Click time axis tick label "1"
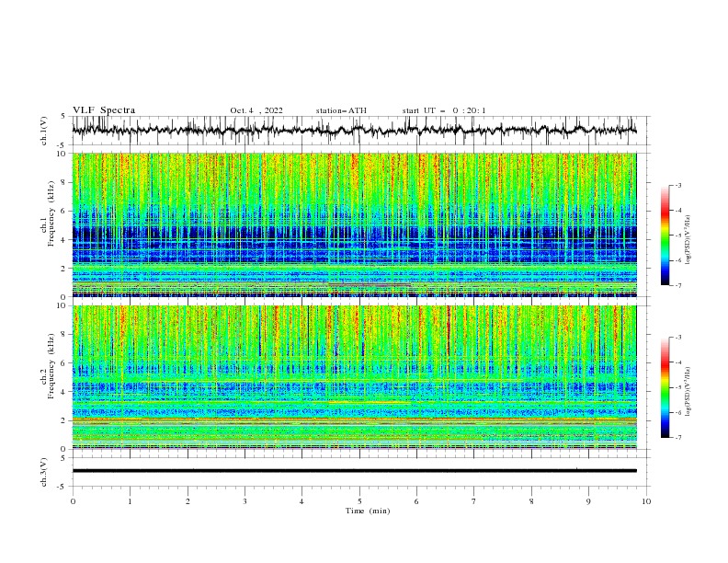The width and height of the screenshot is (728, 563). pos(130,501)
